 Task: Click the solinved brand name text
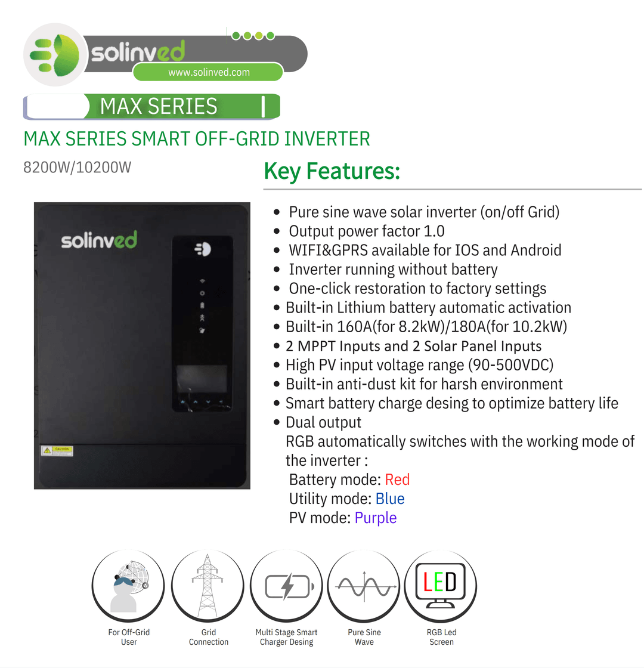[x=138, y=51]
